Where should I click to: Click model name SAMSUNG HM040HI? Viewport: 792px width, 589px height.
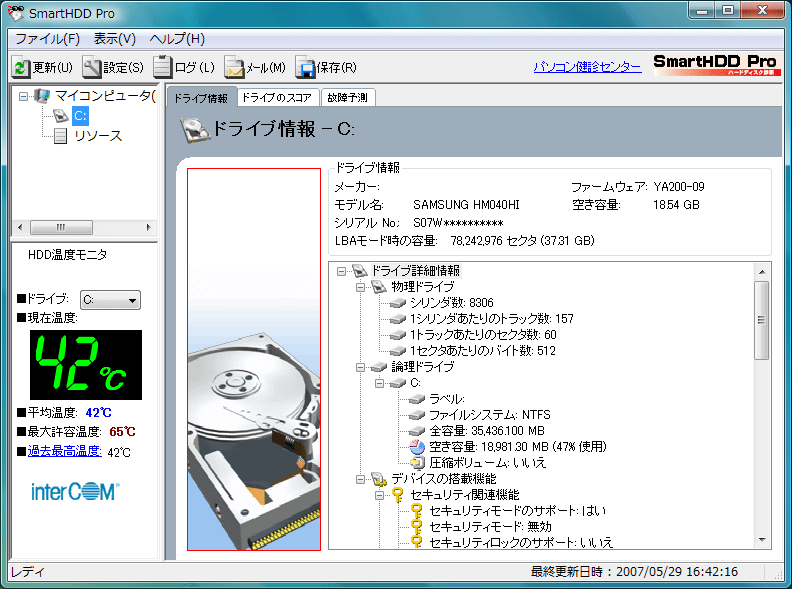click(x=466, y=205)
